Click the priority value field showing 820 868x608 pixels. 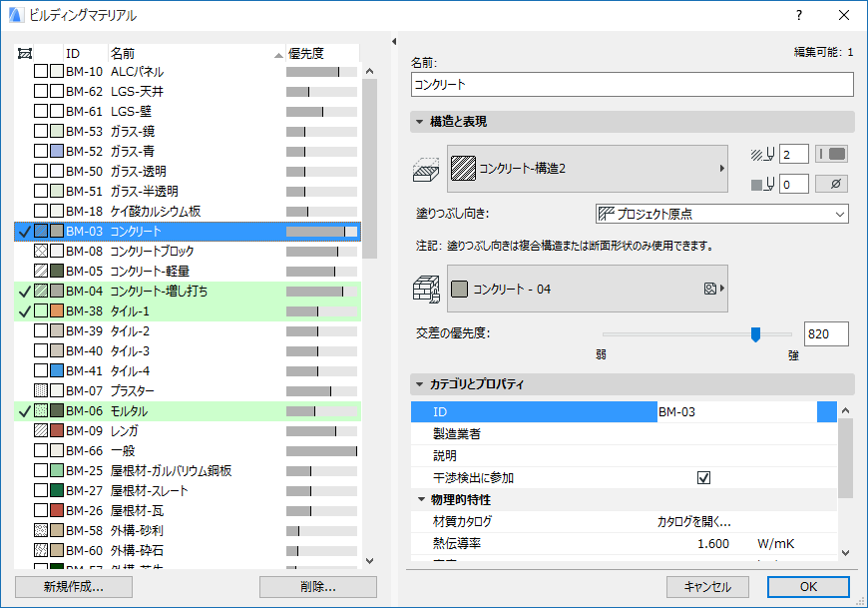click(826, 333)
